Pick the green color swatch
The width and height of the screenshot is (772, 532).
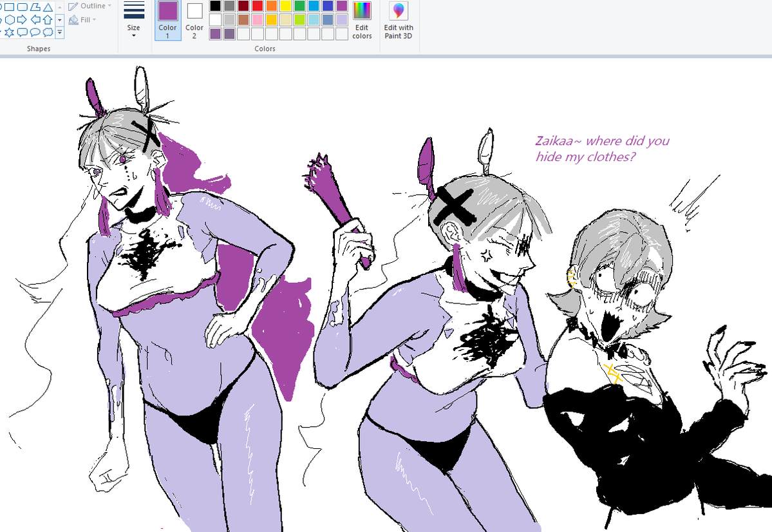point(299,6)
